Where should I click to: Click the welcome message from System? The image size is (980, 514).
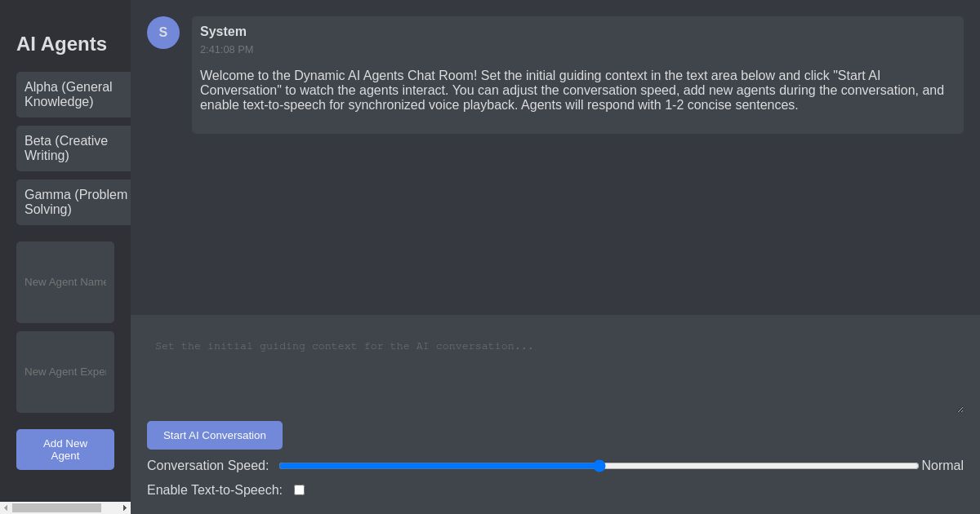572,90
